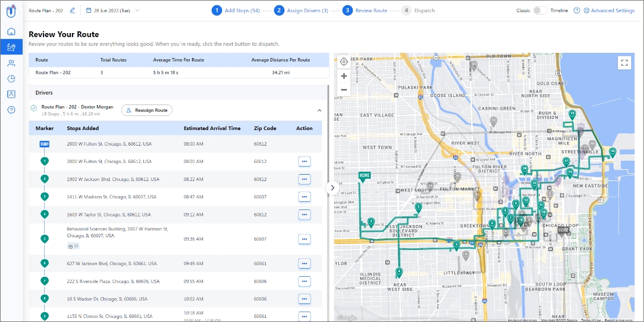Zoom out on the map
Viewport: 644px width, 322px height.
point(344,89)
